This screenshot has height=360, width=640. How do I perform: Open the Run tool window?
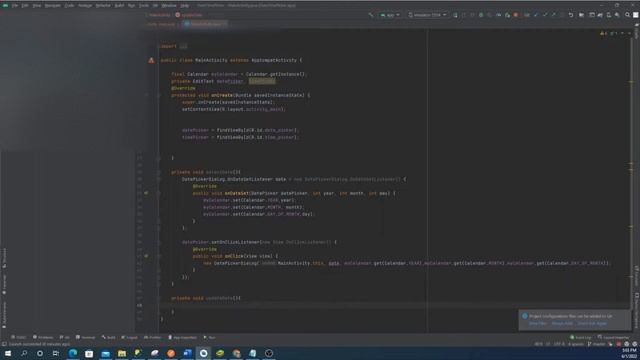[x=209, y=338]
